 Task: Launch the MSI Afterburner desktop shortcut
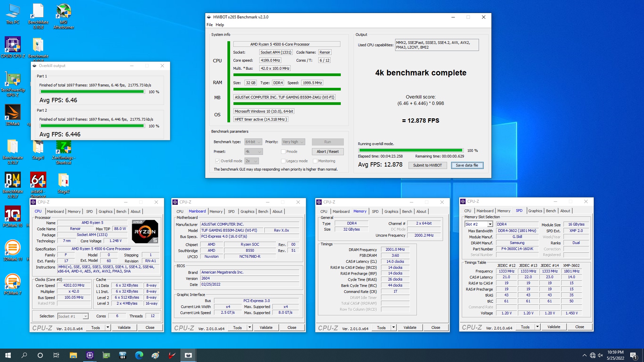click(63, 16)
